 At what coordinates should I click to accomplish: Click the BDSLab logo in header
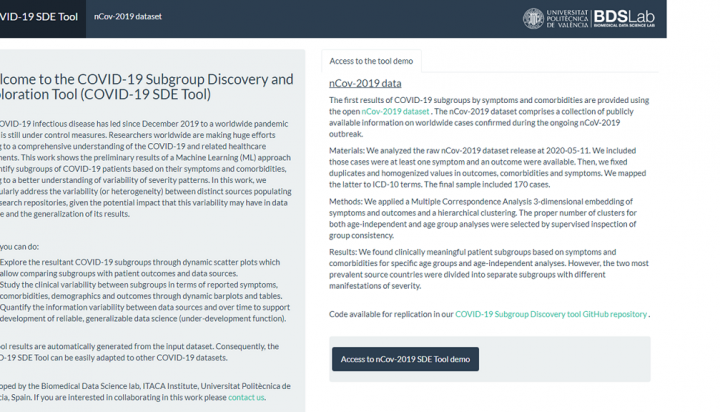click(x=624, y=18)
